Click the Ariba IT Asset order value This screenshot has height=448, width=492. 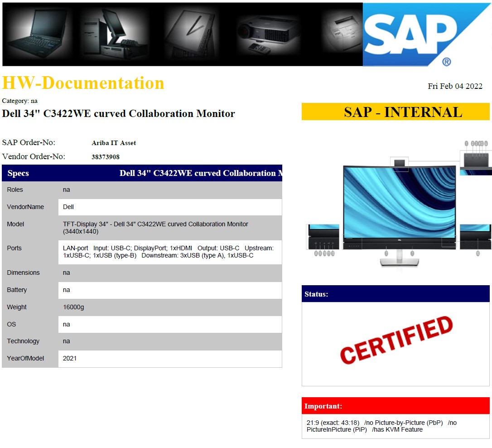(114, 143)
